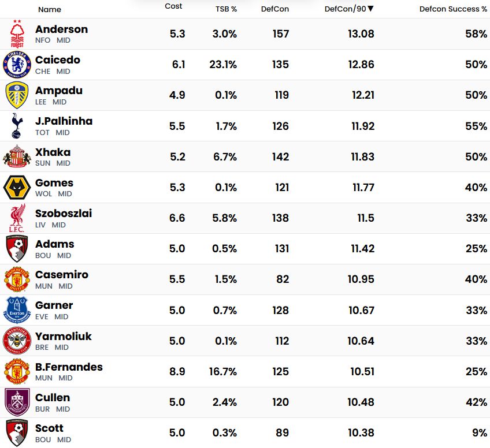This screenshot has height=448, width=490.
Task: Click the Nottingham Forest crest beside Anderson
Action: 17,34
